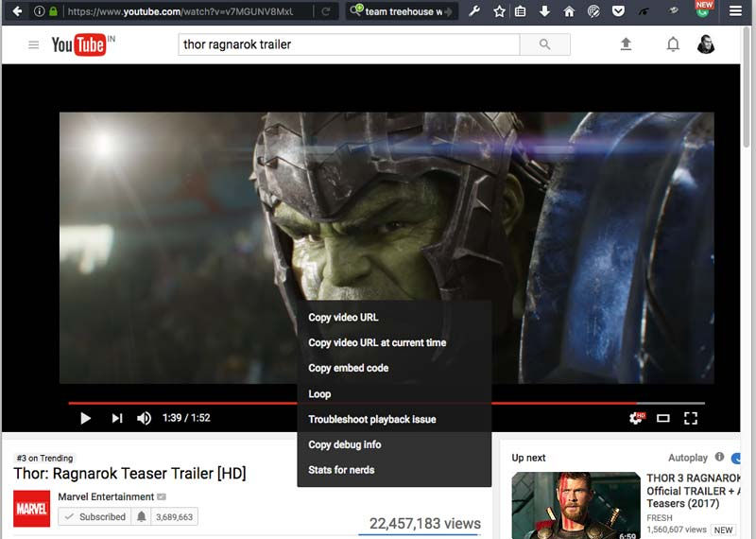
Task: Go to the YouTube home logo
Action: 79,44
